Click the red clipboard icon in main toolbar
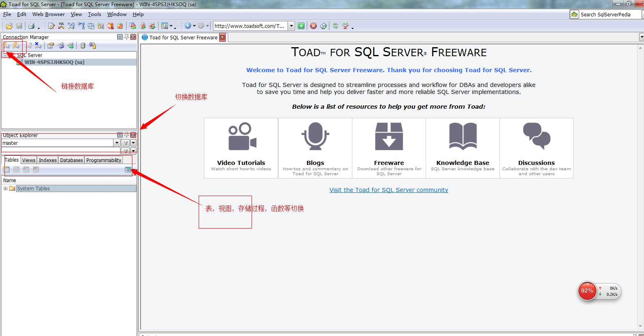 point(120,26)
